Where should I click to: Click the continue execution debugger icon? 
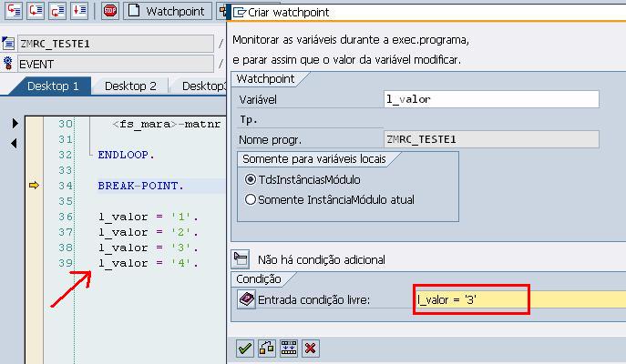pyautogui.click(x=79, y=11)
